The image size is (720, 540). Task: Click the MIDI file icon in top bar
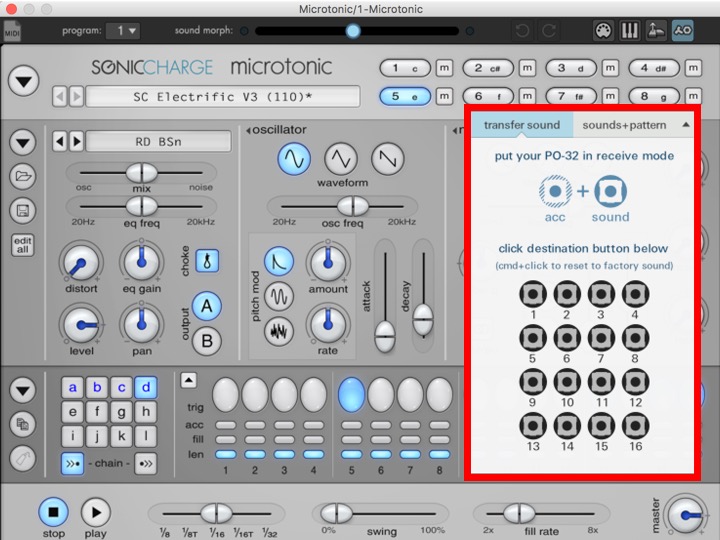[12, 31]
